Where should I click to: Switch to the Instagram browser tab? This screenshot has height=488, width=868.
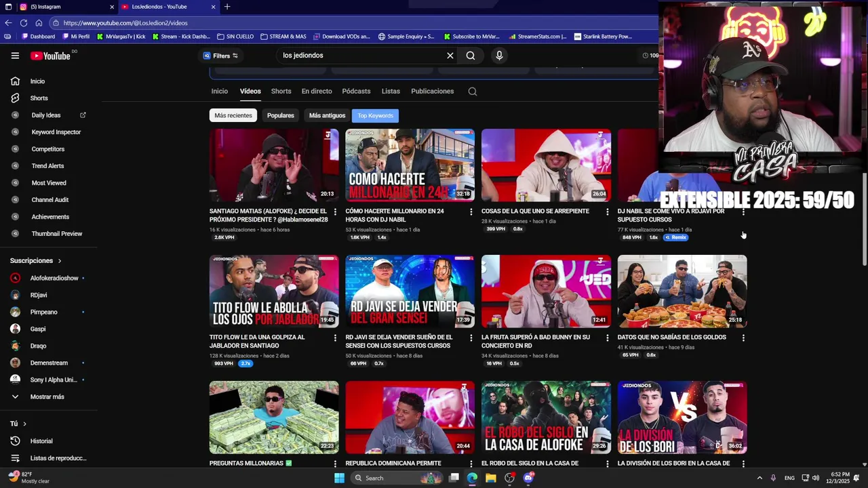click(66, 7)
